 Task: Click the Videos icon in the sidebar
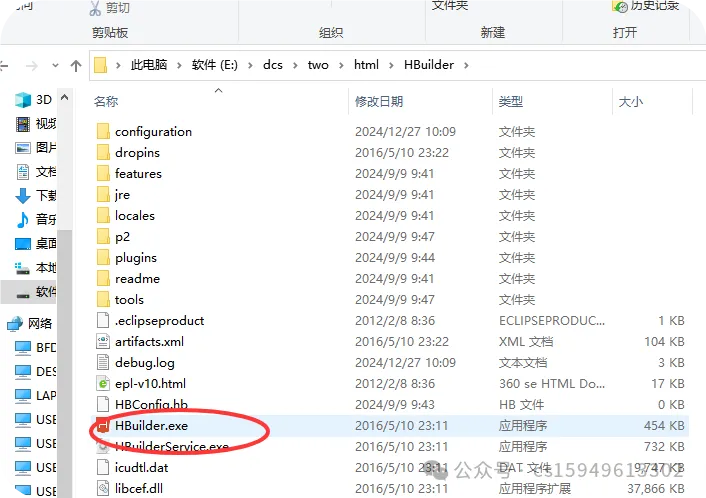click(x=23, y=123)
